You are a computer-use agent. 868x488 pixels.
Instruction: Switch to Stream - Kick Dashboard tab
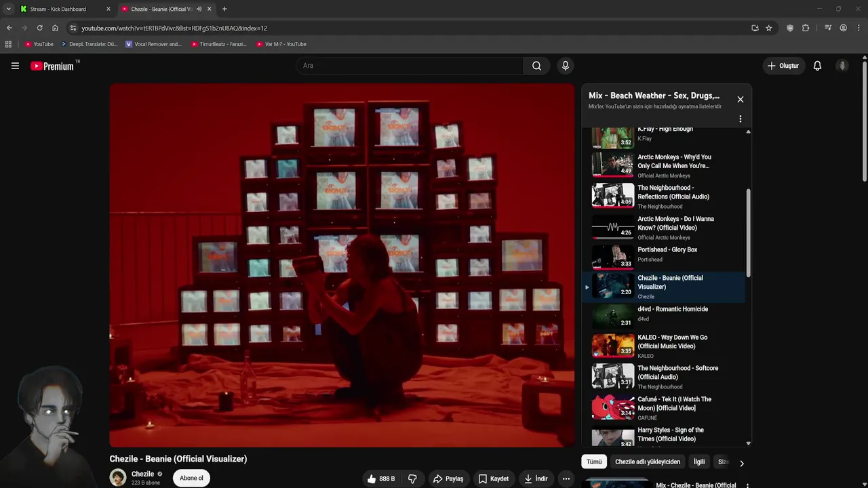64,9
